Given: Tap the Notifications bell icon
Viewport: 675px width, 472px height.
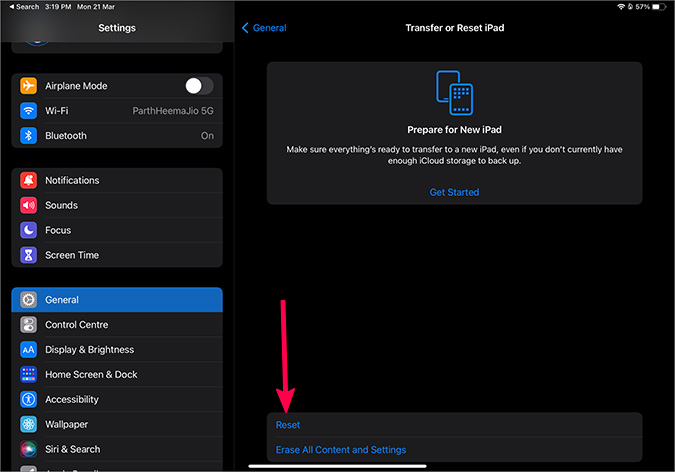Looking at the screenshot, I should pyautogui.click(x=28, y=180).
